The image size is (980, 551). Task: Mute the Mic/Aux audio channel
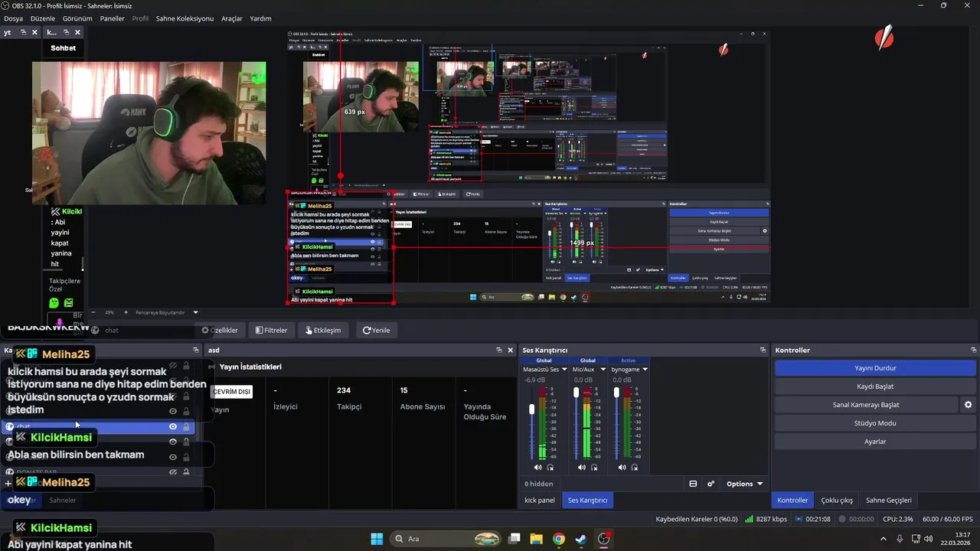[x=582, y=467]
